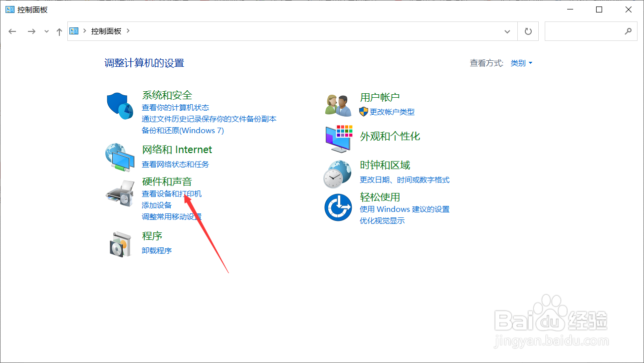Click 查看设备和打印机 link

[171, 193]
